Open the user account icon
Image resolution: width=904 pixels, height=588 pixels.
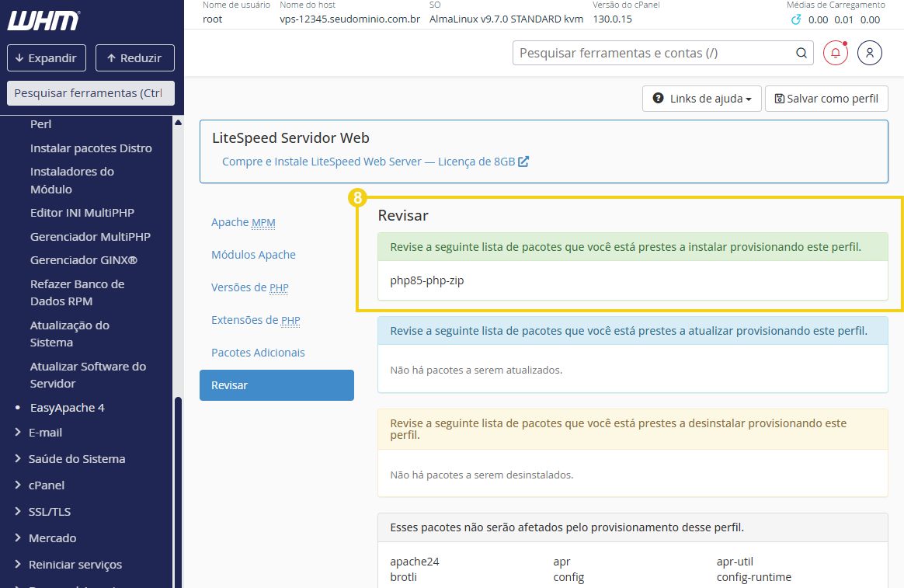pyautogui.click(x=869, y=53)
